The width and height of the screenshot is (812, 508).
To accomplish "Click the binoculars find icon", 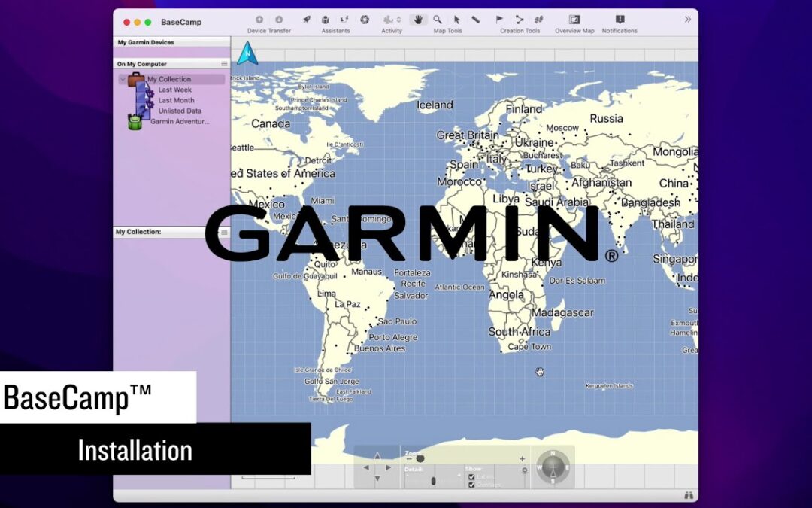I will click(x=688, y=495).
